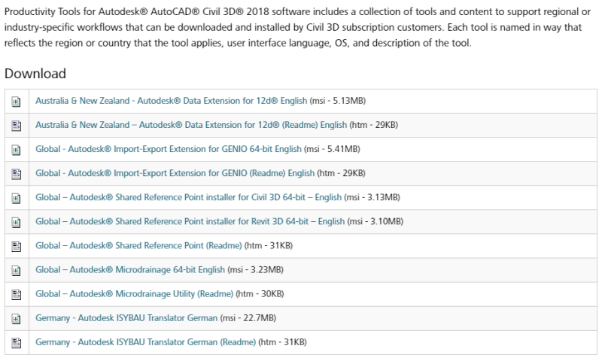Click file size text '(htm - 30KB)'
Screen dimensions: 602x364
pyautogui.click(x=260, y=294)
